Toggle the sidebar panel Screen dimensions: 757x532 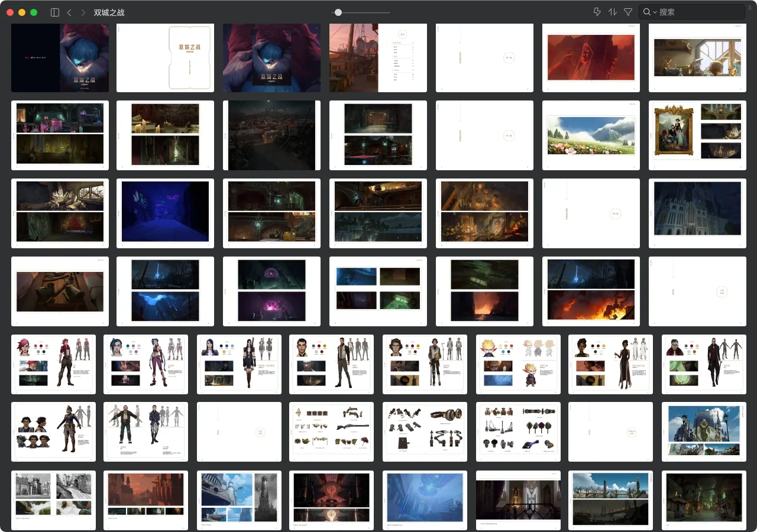click(55, 12)
